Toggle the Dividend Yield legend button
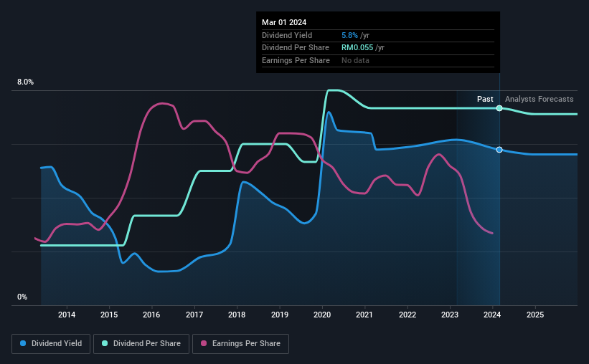The image size is (589, 364). click(51, 344)
